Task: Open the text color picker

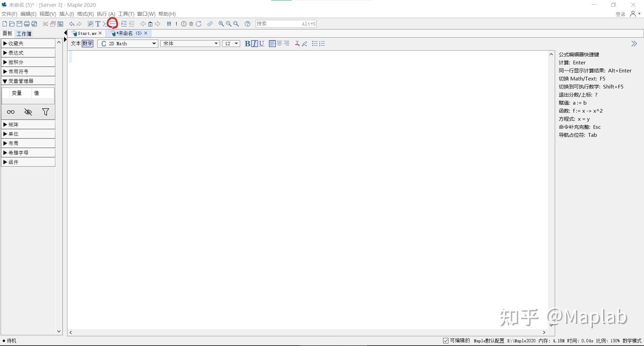Action: (x=297, y=44)
